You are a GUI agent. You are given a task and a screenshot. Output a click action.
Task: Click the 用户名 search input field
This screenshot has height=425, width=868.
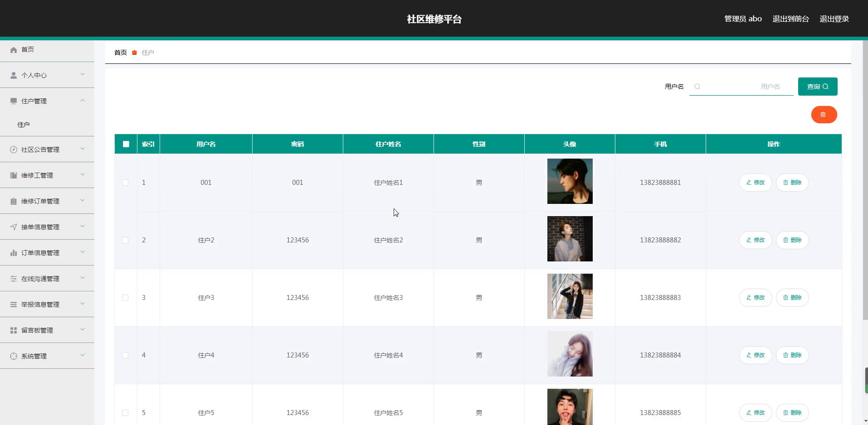pyautogui.click(x=741, y=87)
